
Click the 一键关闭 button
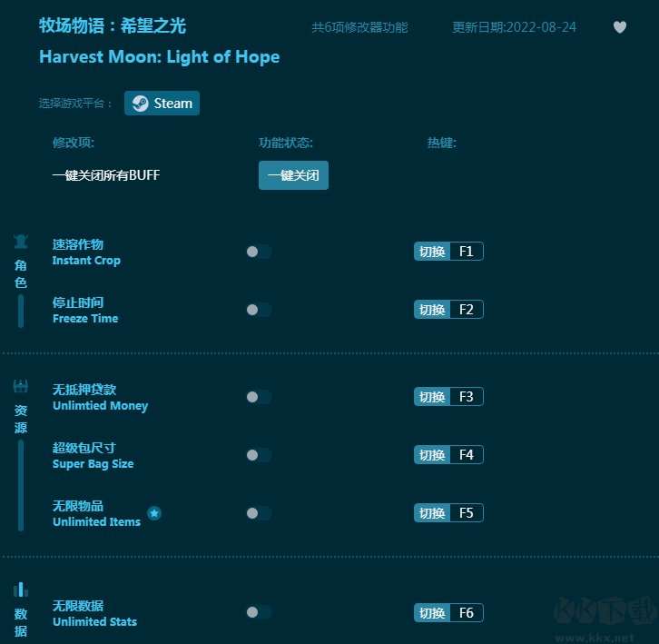click(x=293, y=175)
